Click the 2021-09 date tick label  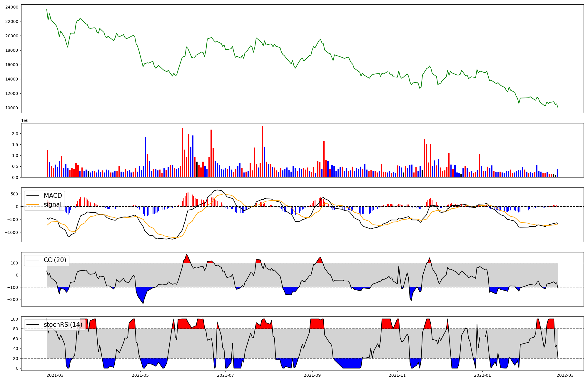click(x=312, y=375)
